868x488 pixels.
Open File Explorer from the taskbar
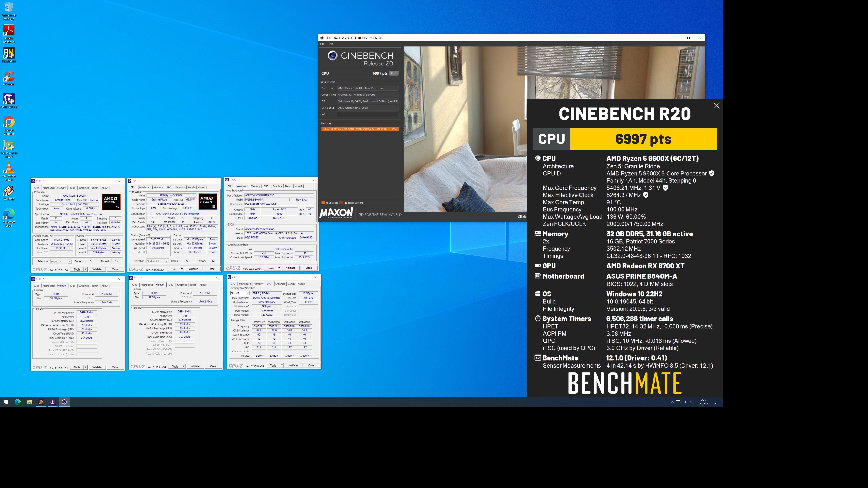[29, 402]
